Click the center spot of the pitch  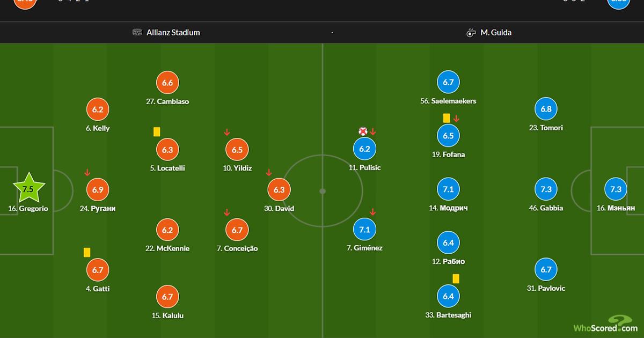click(322, 190)
